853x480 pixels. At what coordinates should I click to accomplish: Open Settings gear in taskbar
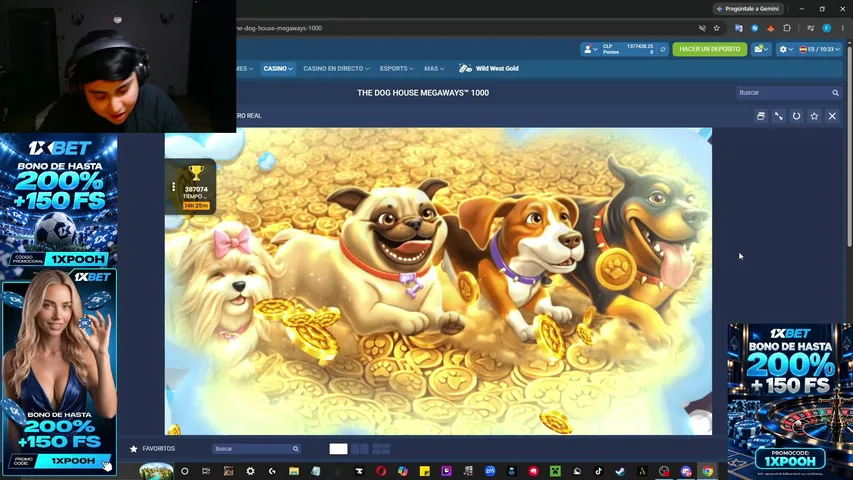point(250,471)
